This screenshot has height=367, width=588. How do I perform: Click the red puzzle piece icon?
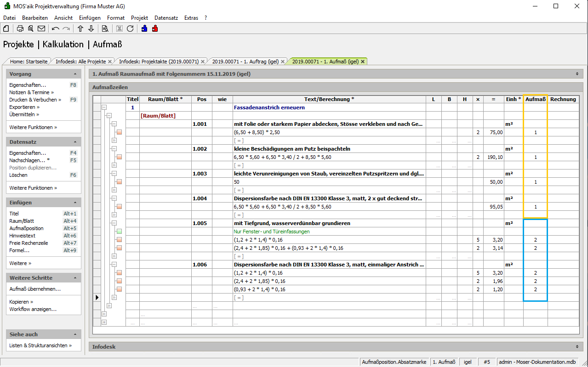(155, 28)
